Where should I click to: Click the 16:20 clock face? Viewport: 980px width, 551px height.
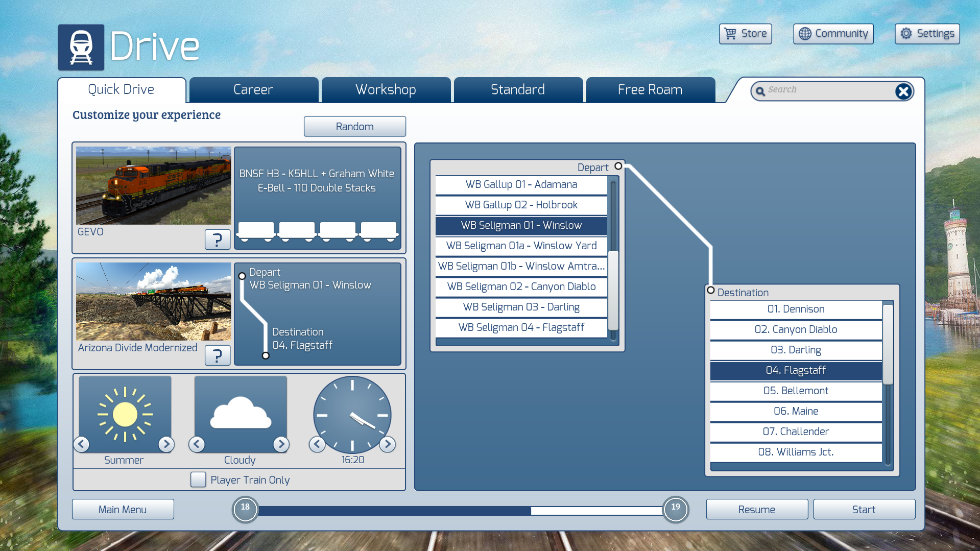coord(352,415)
